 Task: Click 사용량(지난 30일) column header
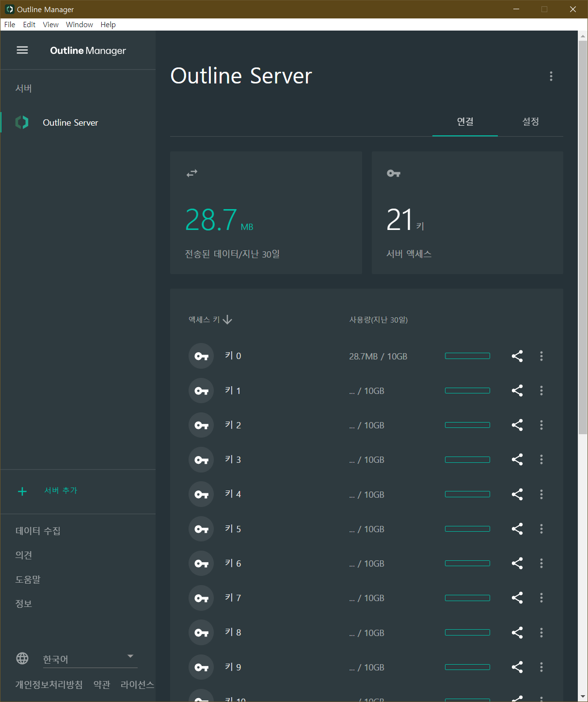click(x=379, y=320)
